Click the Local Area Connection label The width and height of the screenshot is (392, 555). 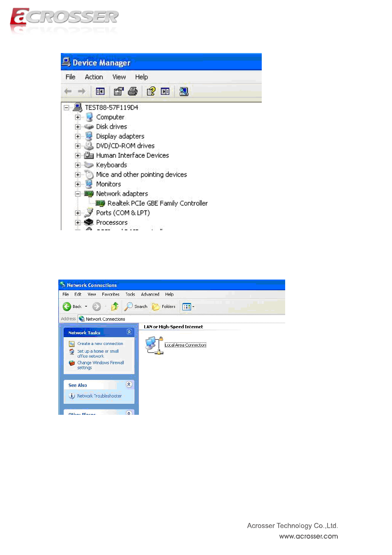(185, 345)
